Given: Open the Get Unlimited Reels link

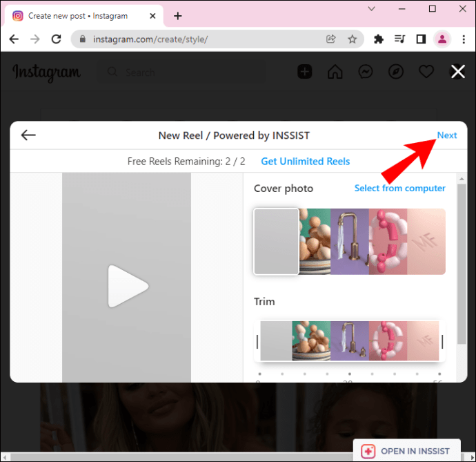Looking at the screenshot, I should [x=306, y=162].
